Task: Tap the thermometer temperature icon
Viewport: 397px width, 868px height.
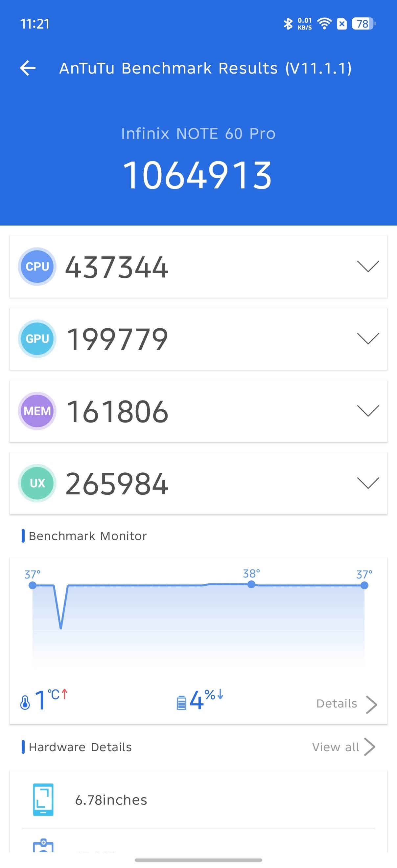Action: click(25, 703)
